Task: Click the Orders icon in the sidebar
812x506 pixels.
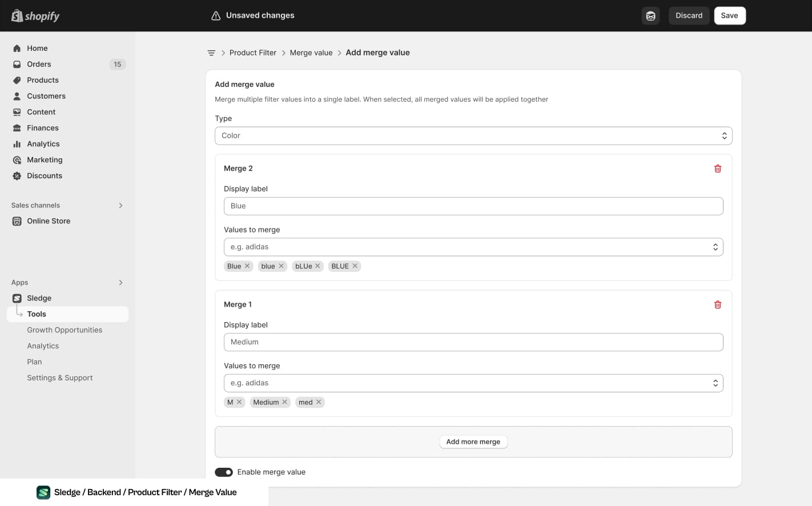Action: 17,65
